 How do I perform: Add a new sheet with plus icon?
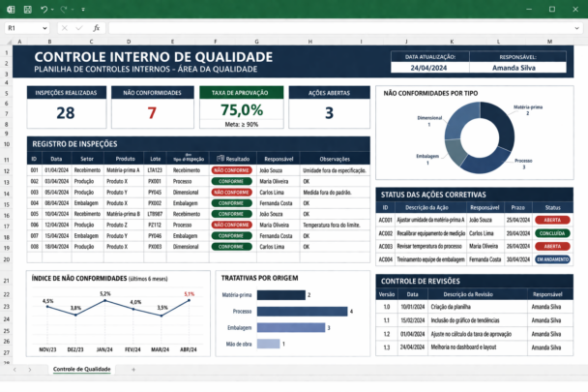pyautogui.click(x=132, y=370)
